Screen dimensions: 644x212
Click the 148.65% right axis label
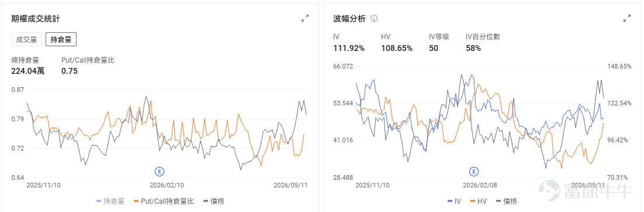[619, 66]
